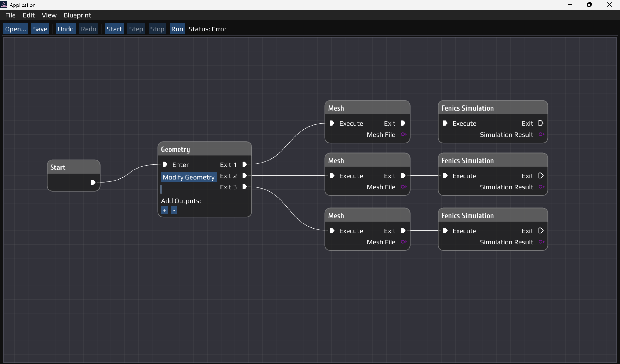The height and width of the screenshot is (364, 620).
Task: Click the middle Mesh node Execute pin
Action: pyautogui.click(x=332, y=176)
